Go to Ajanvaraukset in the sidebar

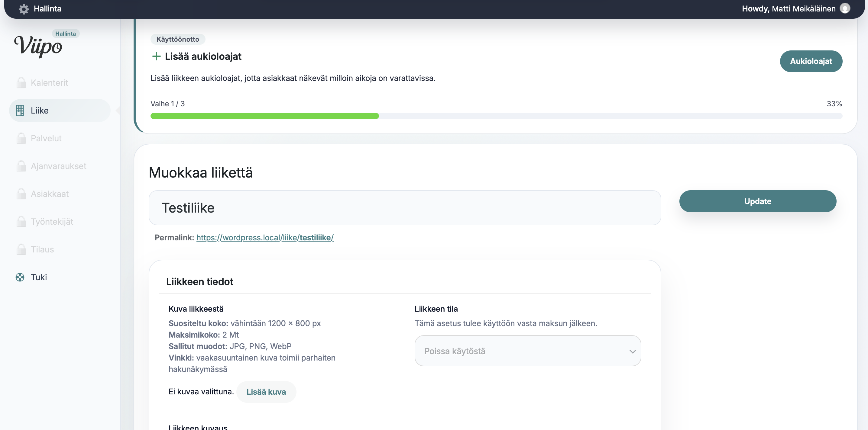pyautogui.click(x=60, y=166)
